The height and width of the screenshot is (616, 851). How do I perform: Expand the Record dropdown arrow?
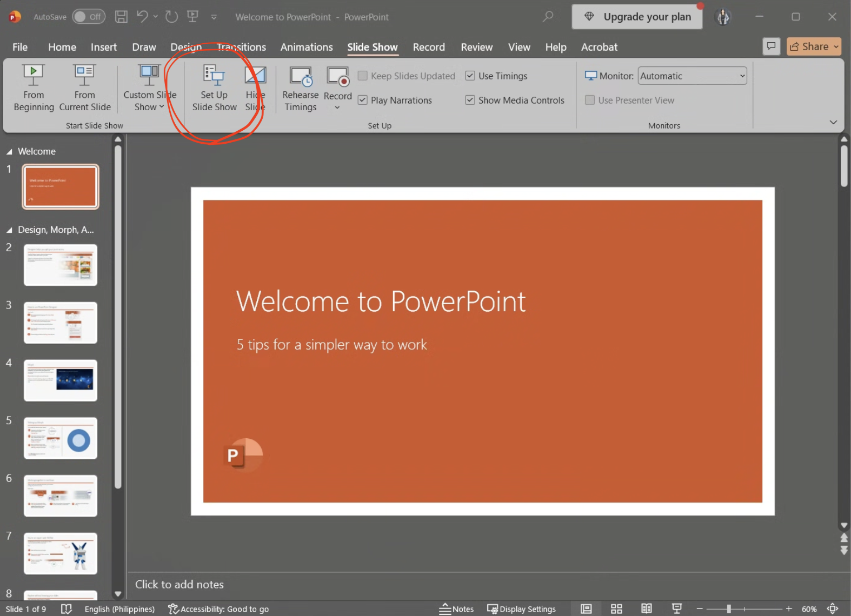(x=337, y=108)
